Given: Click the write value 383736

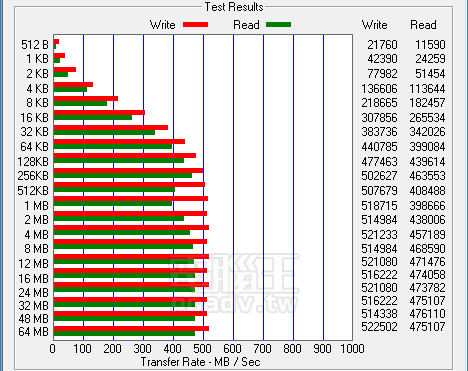Looking at the screenshot, I should [380, 132].
